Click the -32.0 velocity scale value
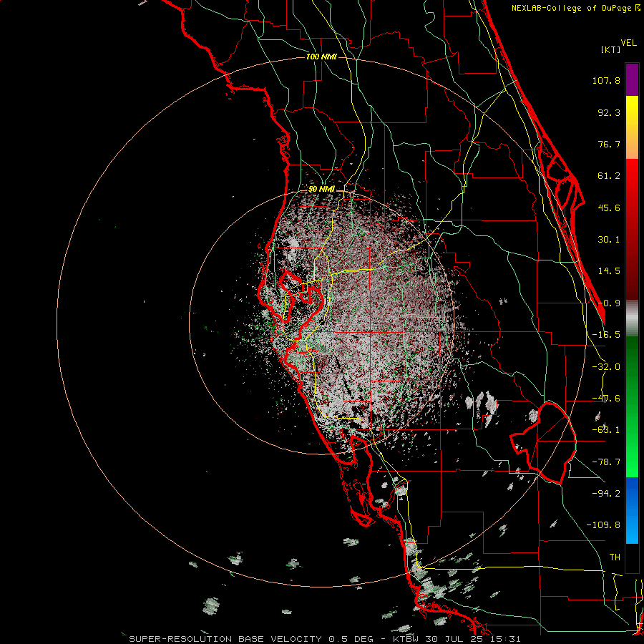This screenshot has height=644, width=644. [x=606, y=366]
